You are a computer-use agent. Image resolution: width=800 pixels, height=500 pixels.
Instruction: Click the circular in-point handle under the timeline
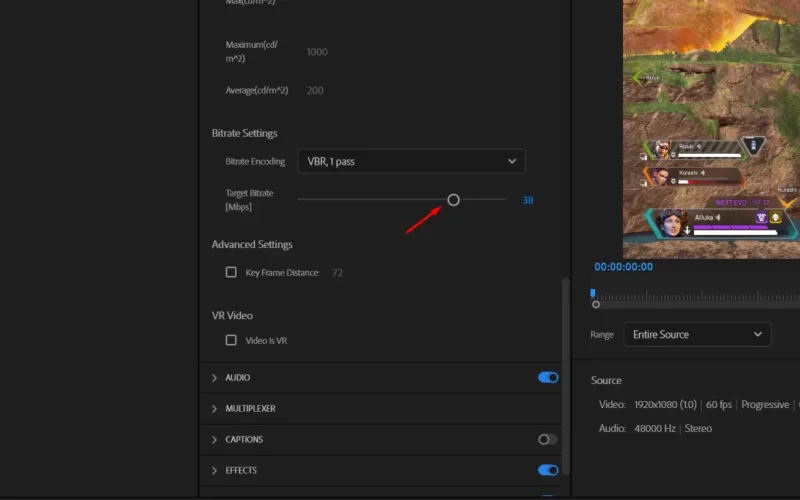[x=595, y=305]
